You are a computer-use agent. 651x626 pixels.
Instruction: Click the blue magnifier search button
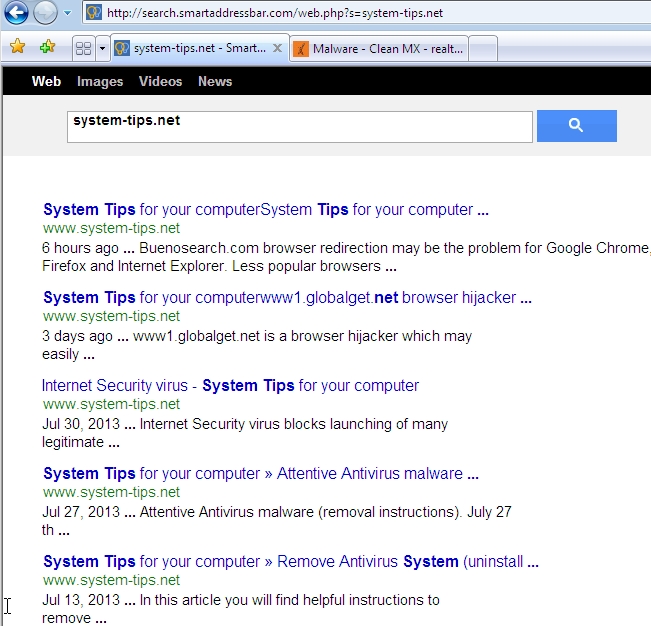tap(576, 126)
